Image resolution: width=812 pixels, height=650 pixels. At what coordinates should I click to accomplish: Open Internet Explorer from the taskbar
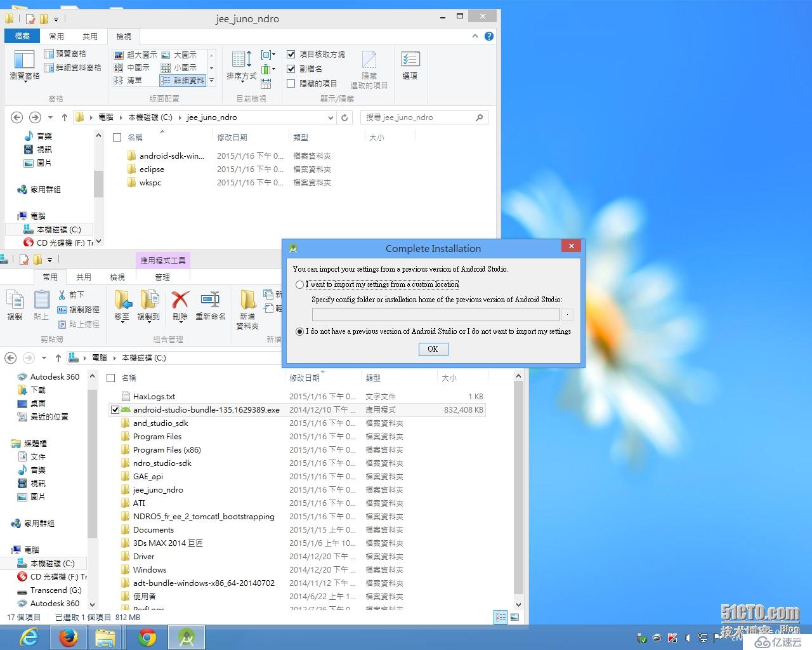29,637
